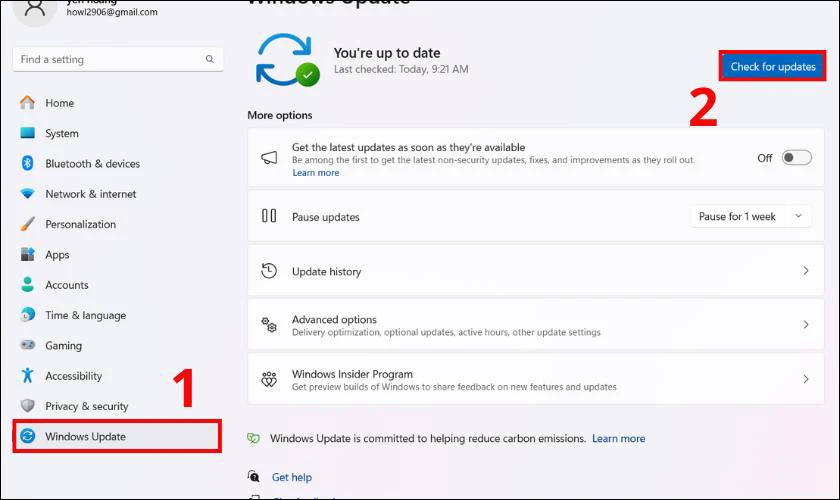The width and height of the screenshot is (840, 500).
Task: Click the Advanced options gears icon
Action: pyautogui.click(x=269, y=324)
